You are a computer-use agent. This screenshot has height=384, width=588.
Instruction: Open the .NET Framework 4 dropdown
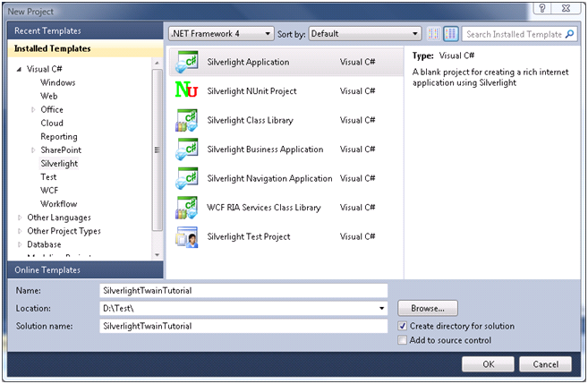221,34
